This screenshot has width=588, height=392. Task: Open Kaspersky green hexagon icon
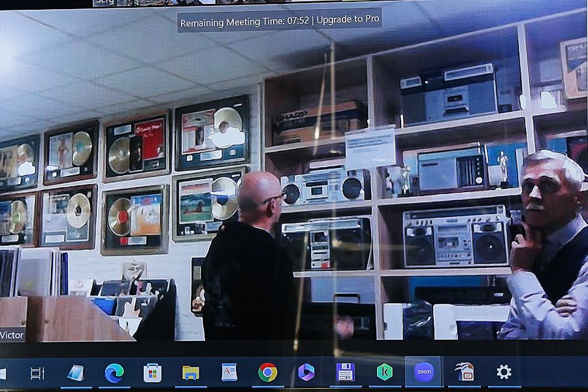coord(385,372)
